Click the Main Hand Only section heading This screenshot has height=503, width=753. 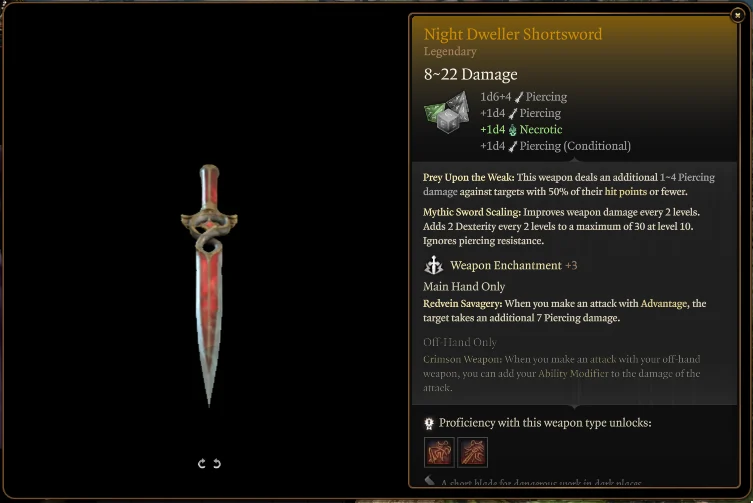pos(464,287)
